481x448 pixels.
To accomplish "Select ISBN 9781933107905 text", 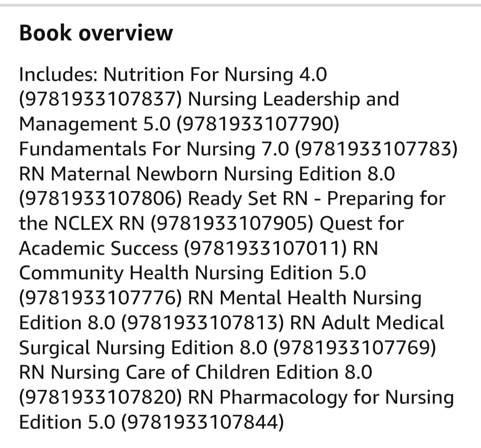I will click(x=232, y=223).
